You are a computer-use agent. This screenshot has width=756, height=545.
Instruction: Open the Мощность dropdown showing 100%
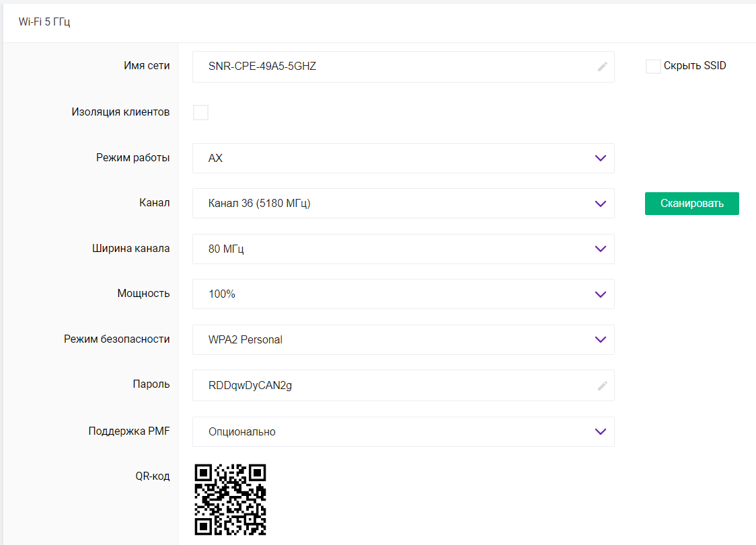click(403, 294)
